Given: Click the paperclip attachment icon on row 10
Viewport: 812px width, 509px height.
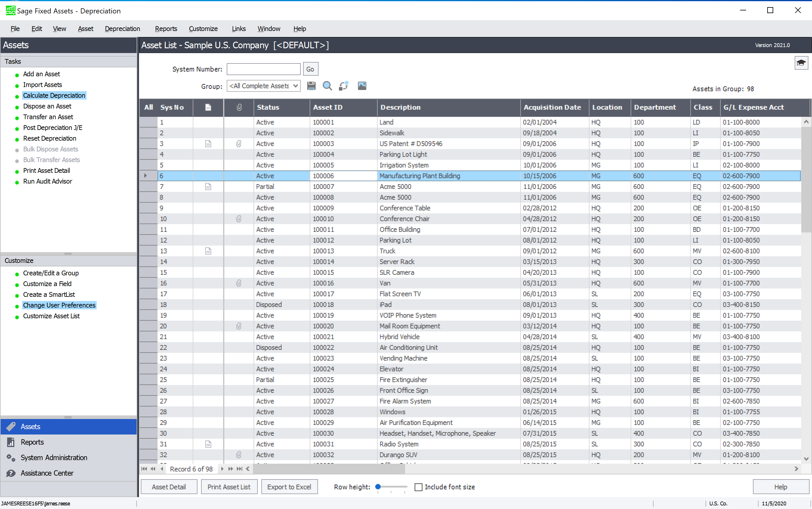Looking at the screenshot, I should click(239, 219).
